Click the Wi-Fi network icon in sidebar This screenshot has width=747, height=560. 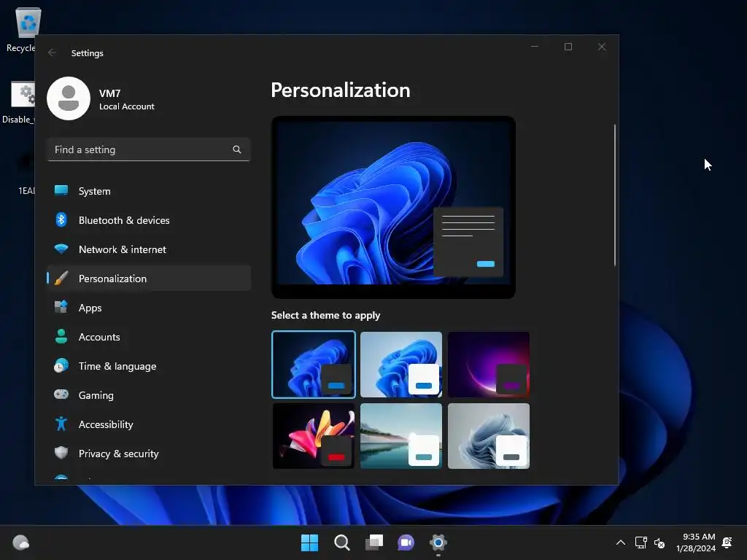61,249
